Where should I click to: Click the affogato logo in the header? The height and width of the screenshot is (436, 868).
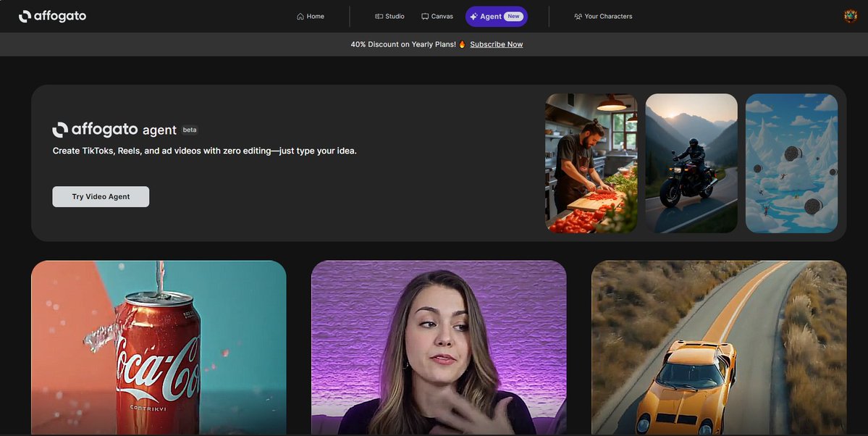(53, 16)
